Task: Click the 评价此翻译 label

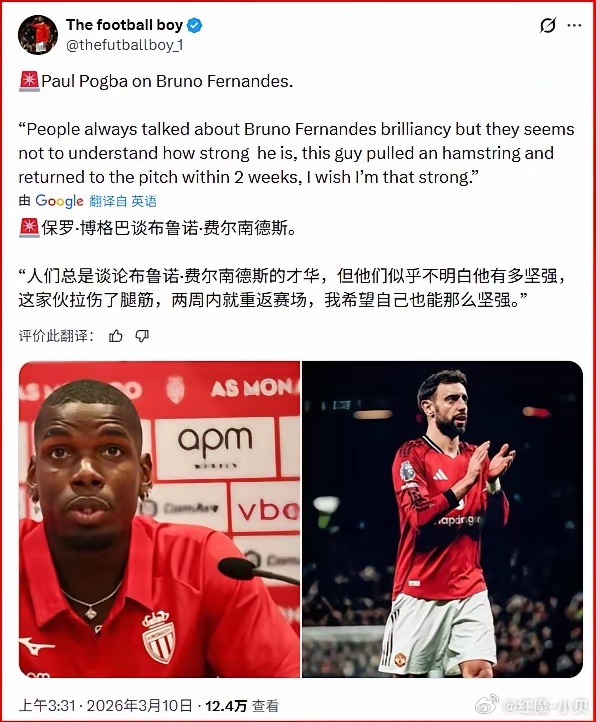Action: pos(57,336)
